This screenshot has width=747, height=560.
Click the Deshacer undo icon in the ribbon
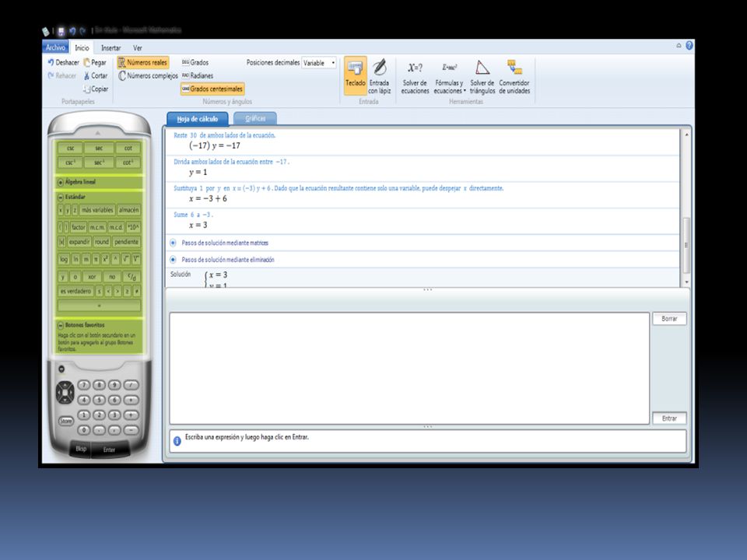pos(51,62)
